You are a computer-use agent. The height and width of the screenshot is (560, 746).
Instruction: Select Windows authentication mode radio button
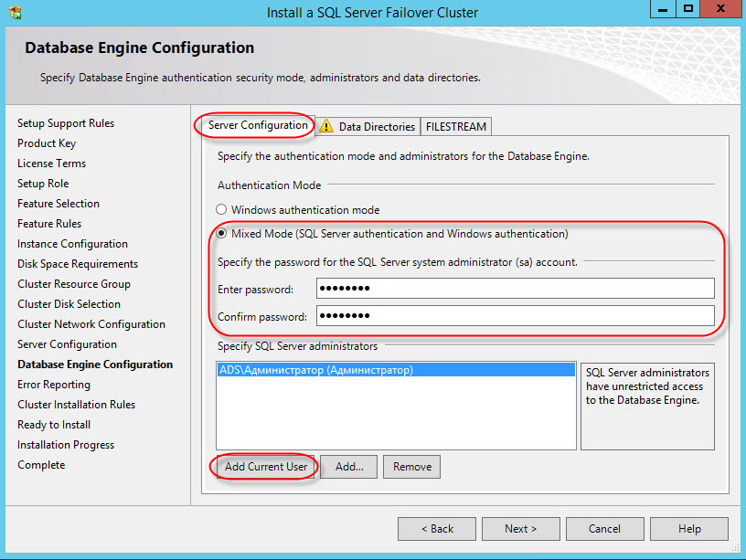coord(221,210)
